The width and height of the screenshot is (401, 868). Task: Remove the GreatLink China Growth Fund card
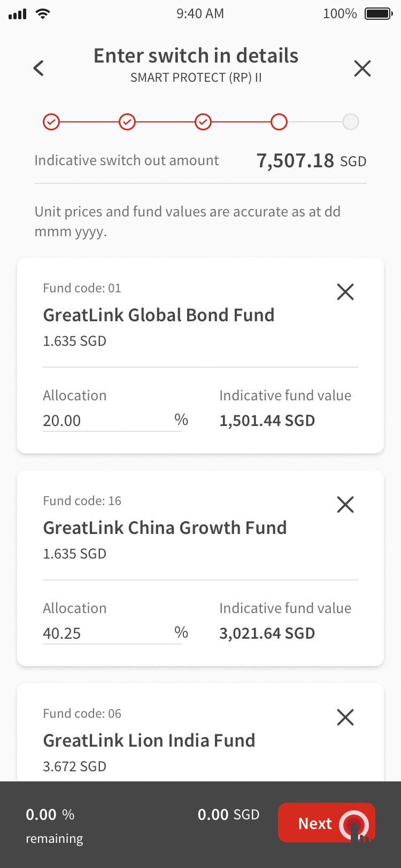pos(345,505)
